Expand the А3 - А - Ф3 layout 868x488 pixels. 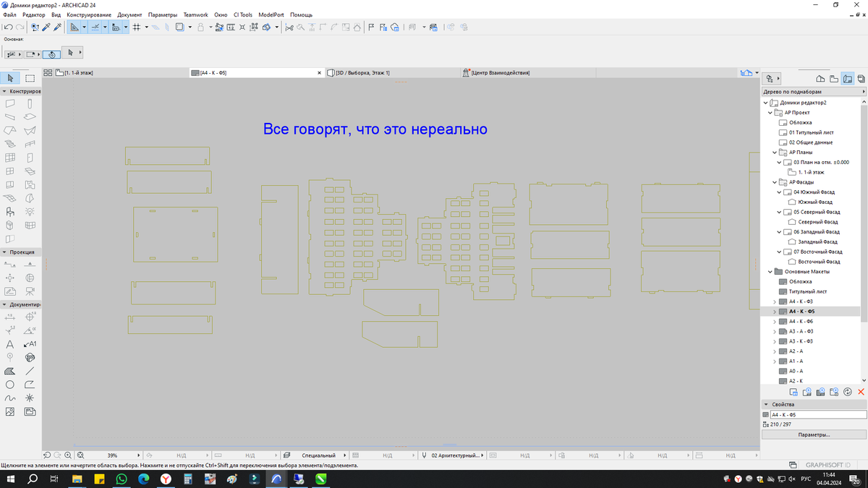(x=775, y=331)
